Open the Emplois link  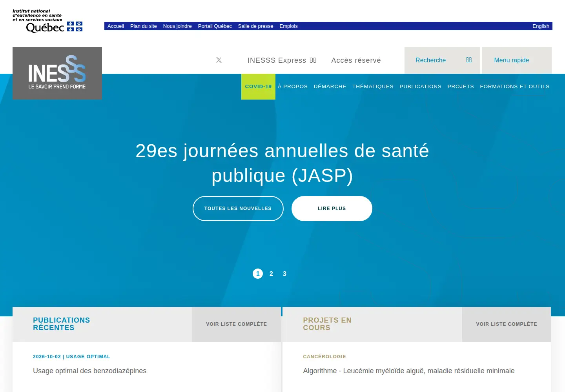(288, 26)
